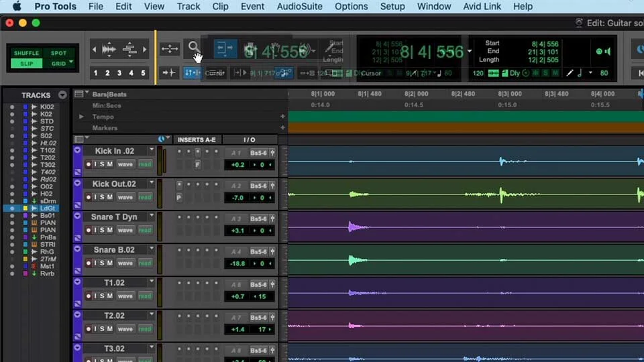Click pink color square next to Rvrb
The image size is (644, 362).
pos(25,274)
